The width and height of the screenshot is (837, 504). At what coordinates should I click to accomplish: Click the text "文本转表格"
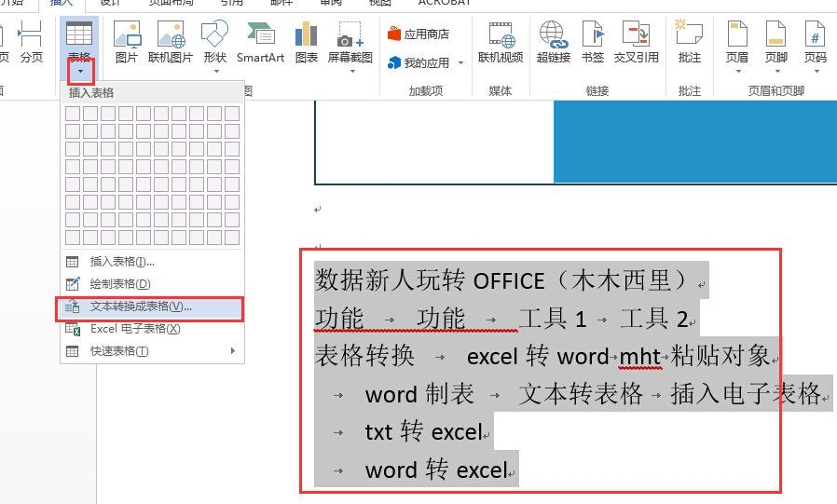[x=581, y=394]
